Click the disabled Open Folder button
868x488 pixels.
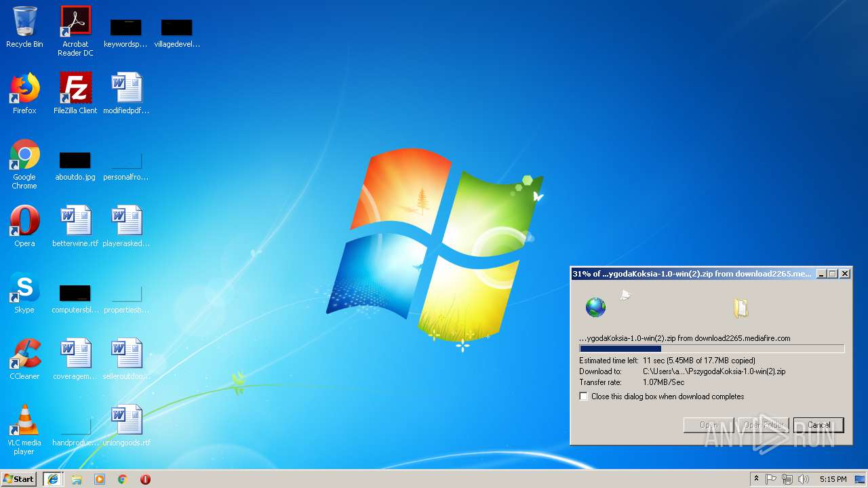click(x=764, y=425)
